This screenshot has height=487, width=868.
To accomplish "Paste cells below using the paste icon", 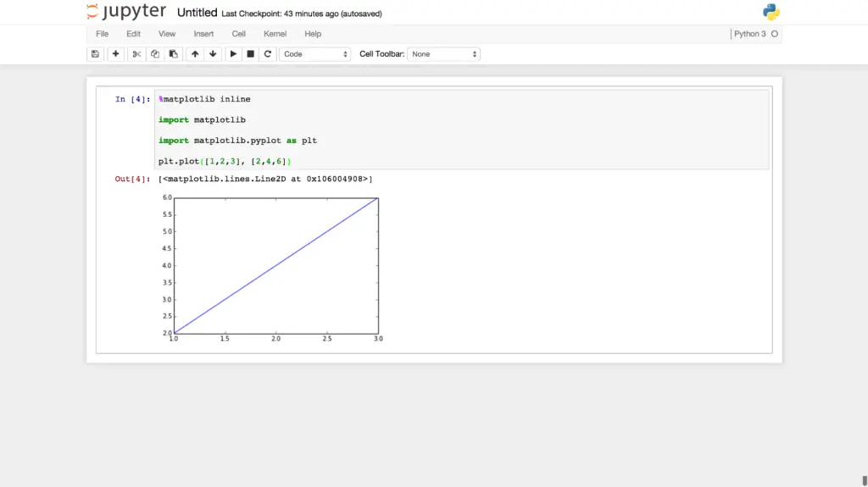I will pyautogui.click(x=173, y=54).
